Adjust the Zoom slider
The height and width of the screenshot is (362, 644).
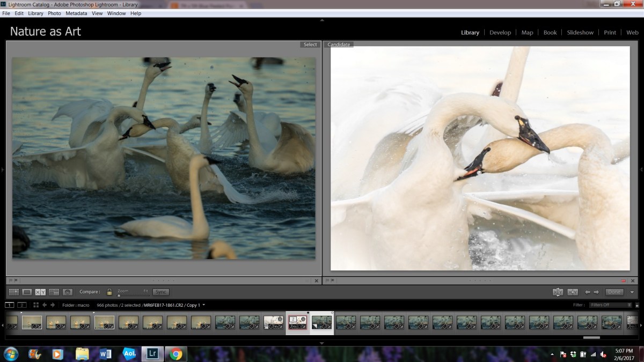coord(119,295)
